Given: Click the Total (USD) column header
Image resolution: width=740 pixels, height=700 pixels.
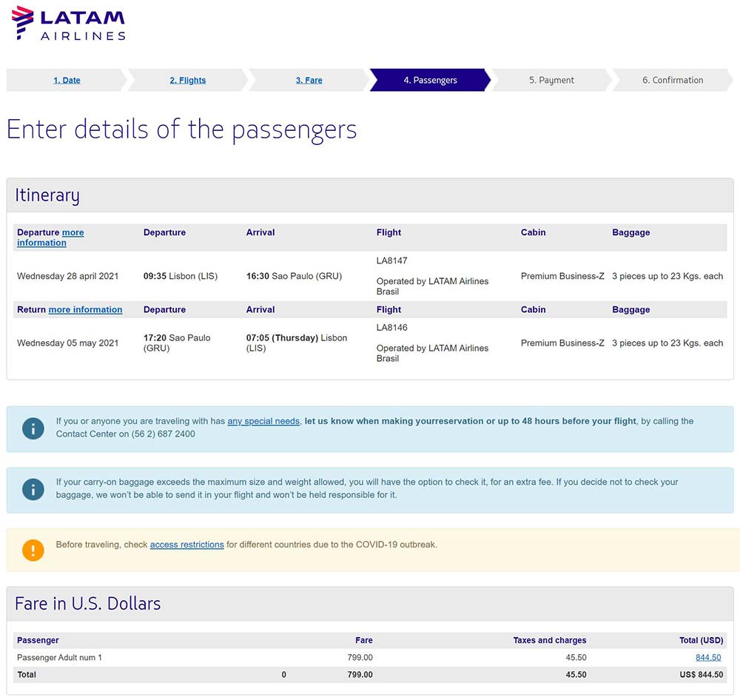Looking at the screenshot, I should 702,641.
